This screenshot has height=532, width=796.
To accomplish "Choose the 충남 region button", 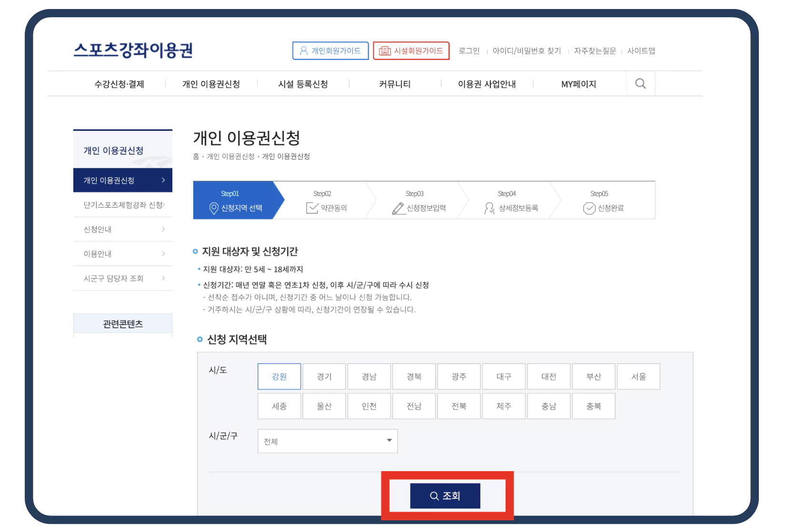I will pos(549,406).
